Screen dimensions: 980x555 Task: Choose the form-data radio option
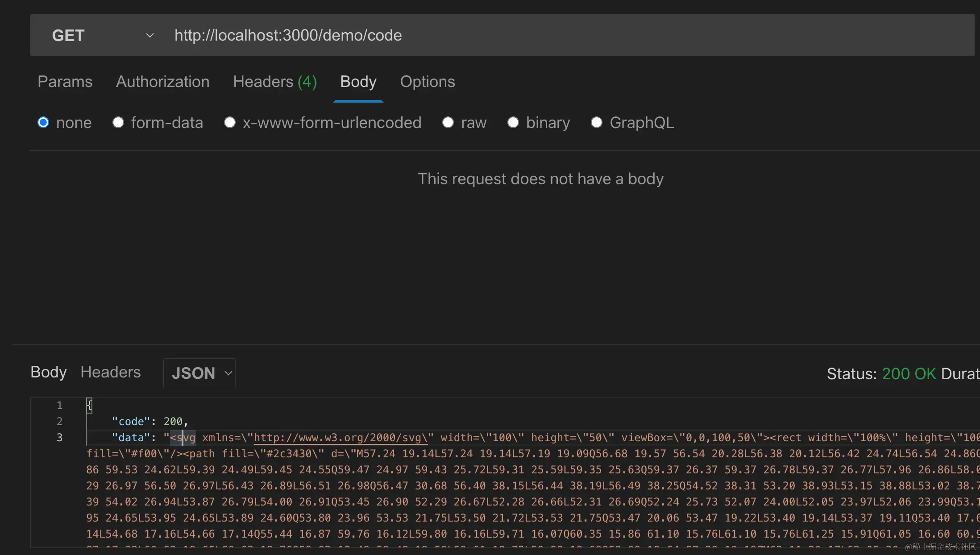click(x=118, y=122)
